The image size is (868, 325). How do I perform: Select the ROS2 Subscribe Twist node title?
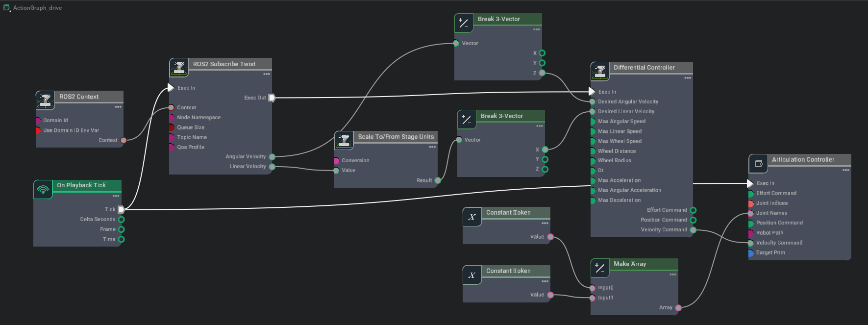point(224,64)
